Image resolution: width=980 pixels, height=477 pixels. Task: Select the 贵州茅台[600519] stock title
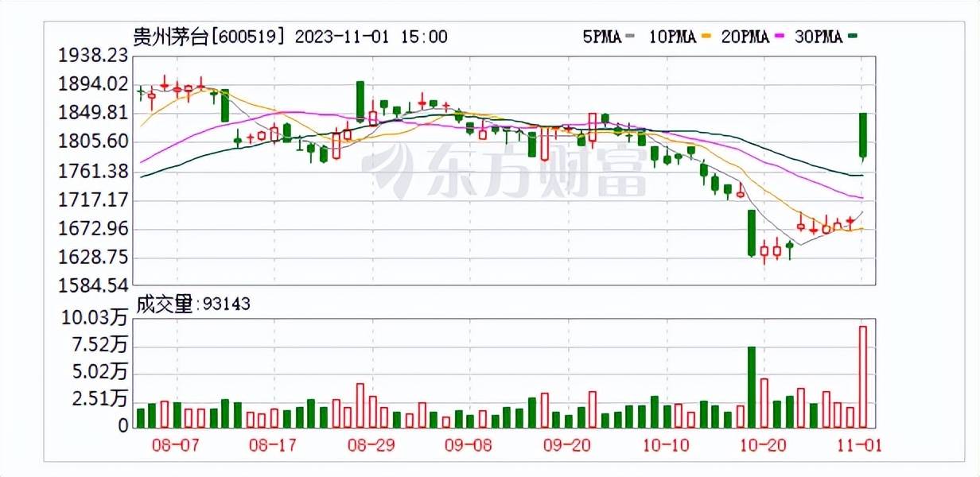(x=210, y=37)
